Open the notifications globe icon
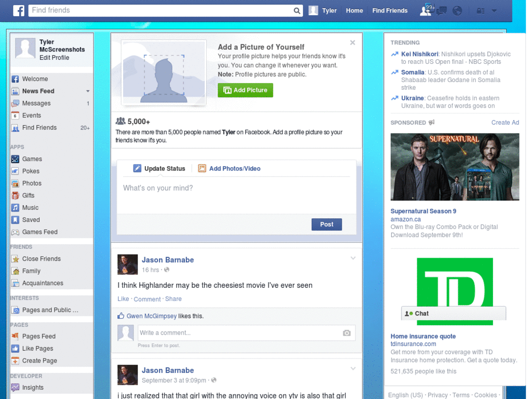The width and height of the screenshot is (532, 399). 457,11
